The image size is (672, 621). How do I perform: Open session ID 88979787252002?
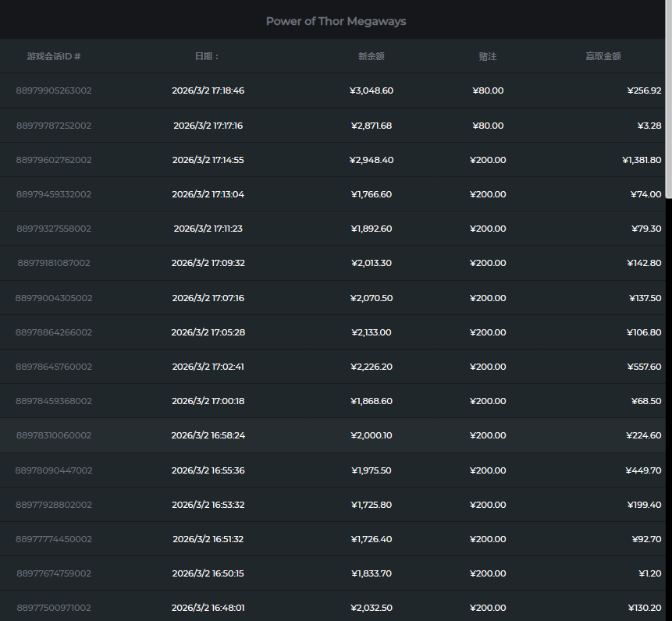point(54,126)
